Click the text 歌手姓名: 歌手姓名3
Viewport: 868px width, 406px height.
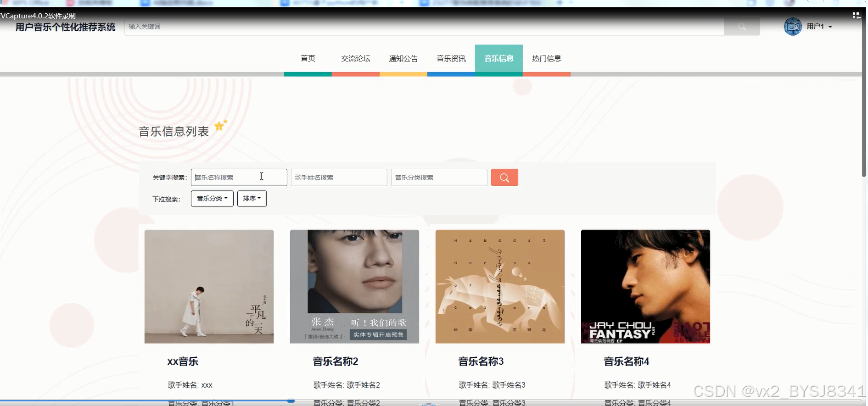pyautogui.click(x=492, y=385)
